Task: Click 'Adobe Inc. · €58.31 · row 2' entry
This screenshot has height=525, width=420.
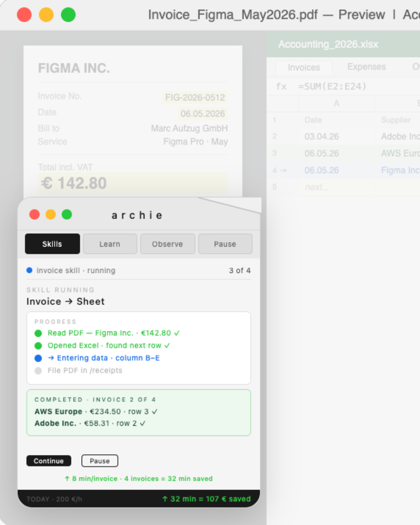Action: click(90, 423)
